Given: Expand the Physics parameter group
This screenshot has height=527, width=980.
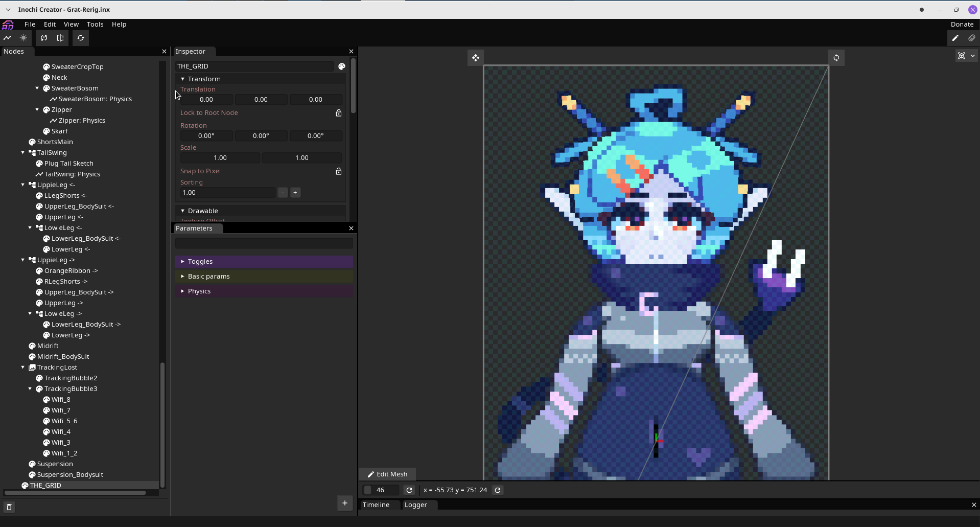Looking at the screenshot, I should (264, 291).
